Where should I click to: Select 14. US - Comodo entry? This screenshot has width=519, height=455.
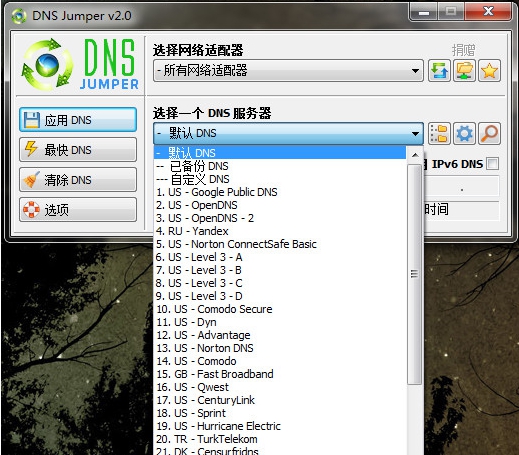tap(280, 361)
